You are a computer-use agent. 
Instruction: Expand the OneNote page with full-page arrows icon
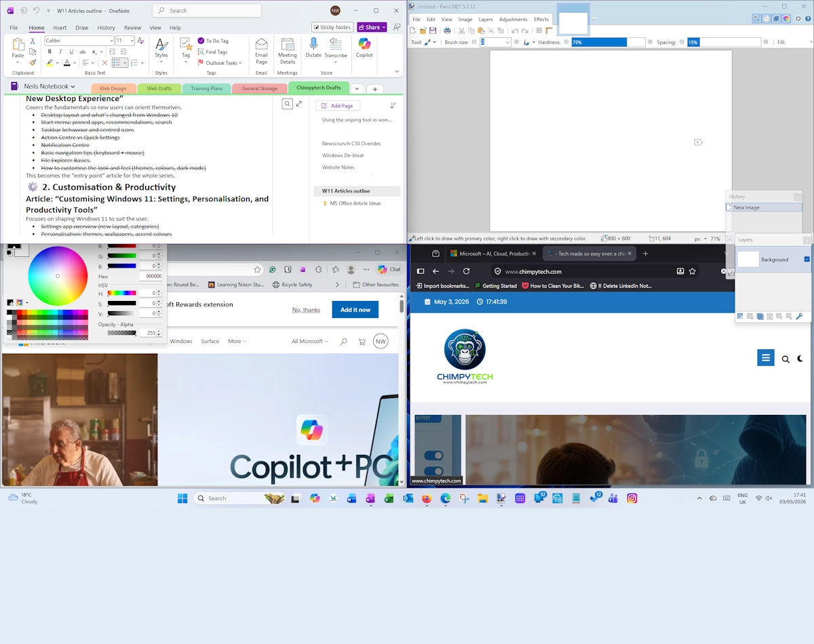pyautogui.click(x=299, y=104)
